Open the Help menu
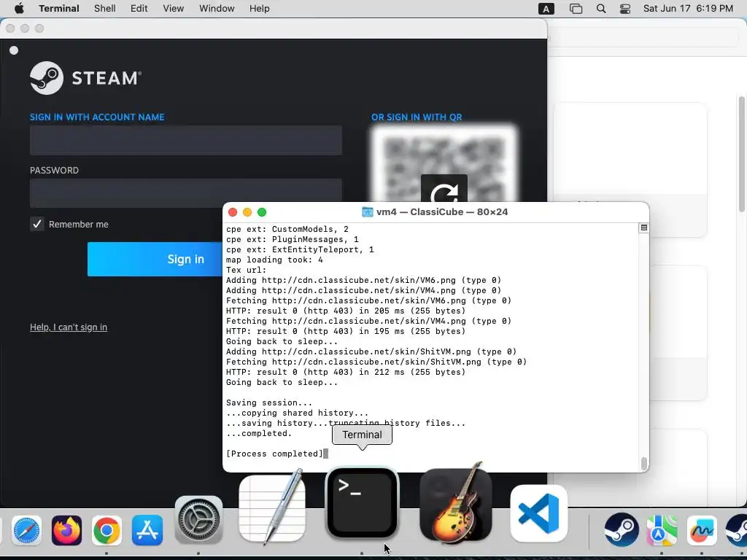 tap(260, 9)
